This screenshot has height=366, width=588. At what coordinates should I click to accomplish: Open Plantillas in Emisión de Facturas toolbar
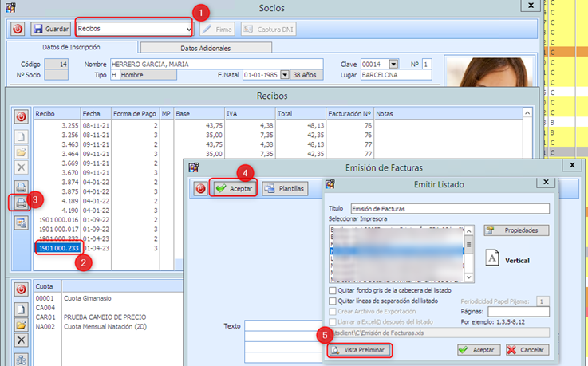[x=285, y=189]
